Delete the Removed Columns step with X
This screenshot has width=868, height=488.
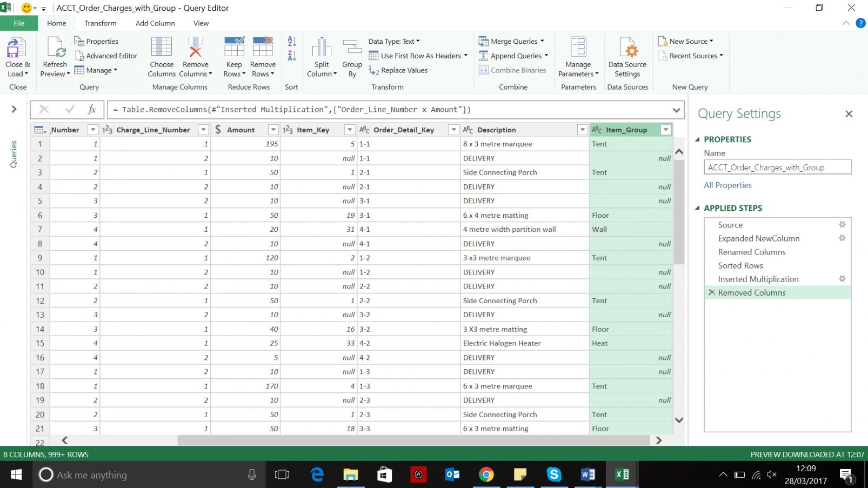712,292
